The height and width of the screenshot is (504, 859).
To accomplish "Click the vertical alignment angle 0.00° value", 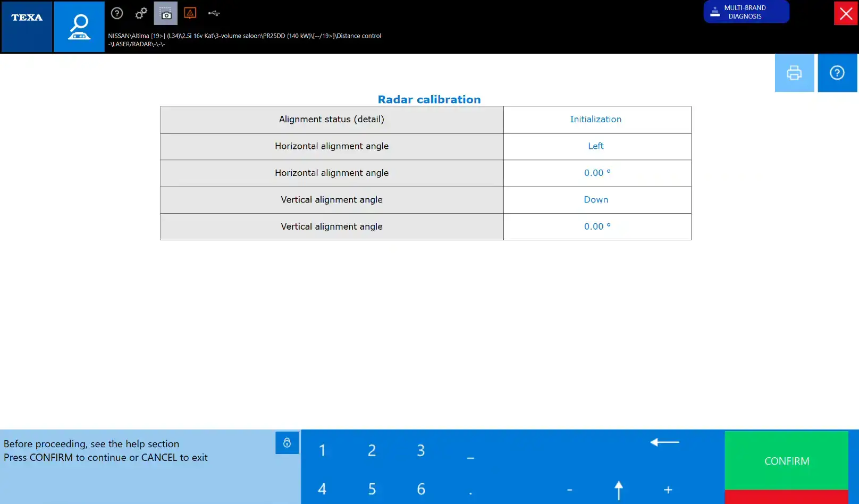I will pyautogui.click(x=597, y=226).
